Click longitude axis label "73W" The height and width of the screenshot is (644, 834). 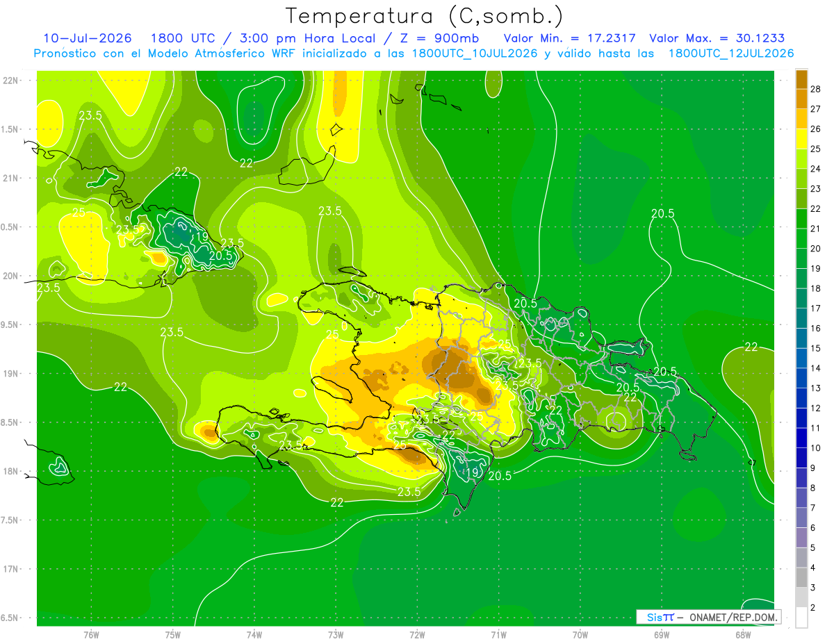(x=336, y=635)
